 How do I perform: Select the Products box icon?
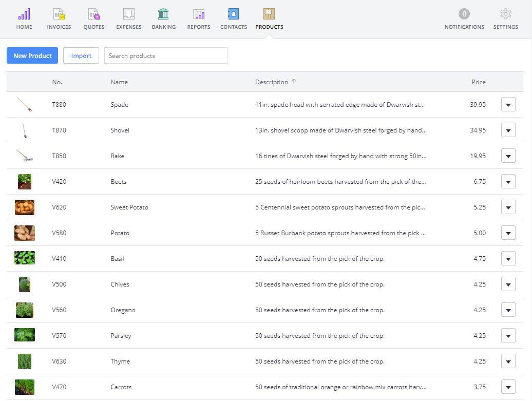pyautogui.click(x=269, y=14)
